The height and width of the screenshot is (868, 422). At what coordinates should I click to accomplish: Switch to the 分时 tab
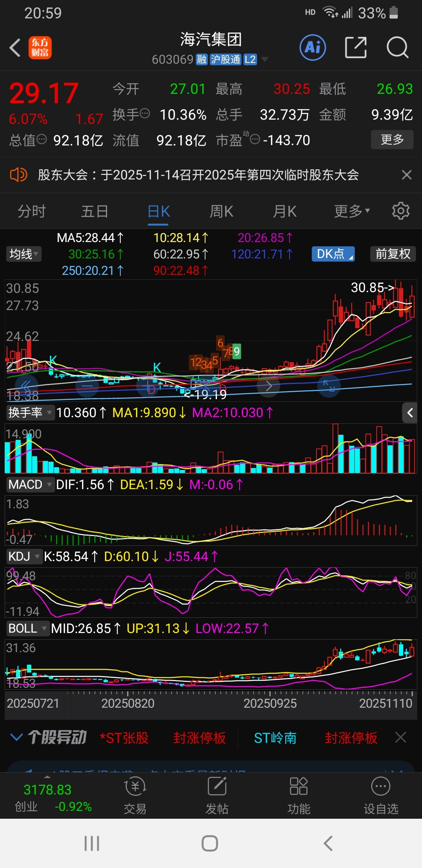click(x=32, y=212)
